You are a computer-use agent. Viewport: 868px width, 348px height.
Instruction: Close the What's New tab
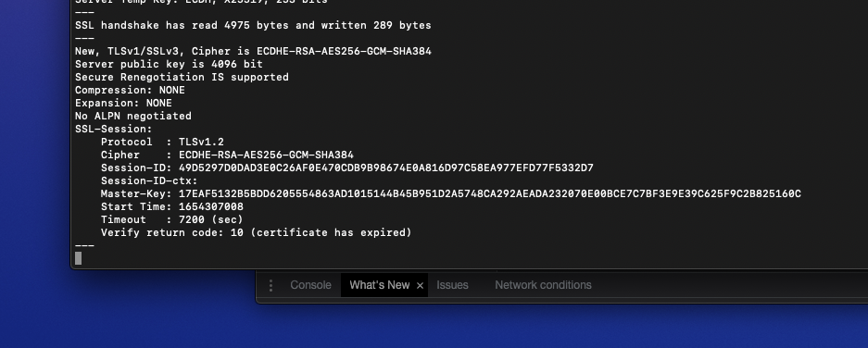420,285
